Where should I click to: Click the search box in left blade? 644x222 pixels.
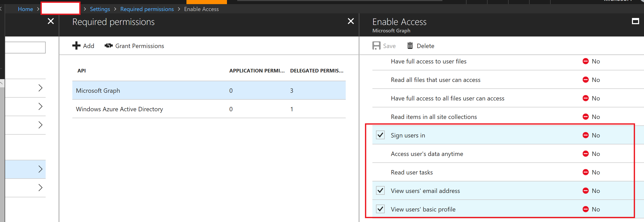(x=25, y=48)
